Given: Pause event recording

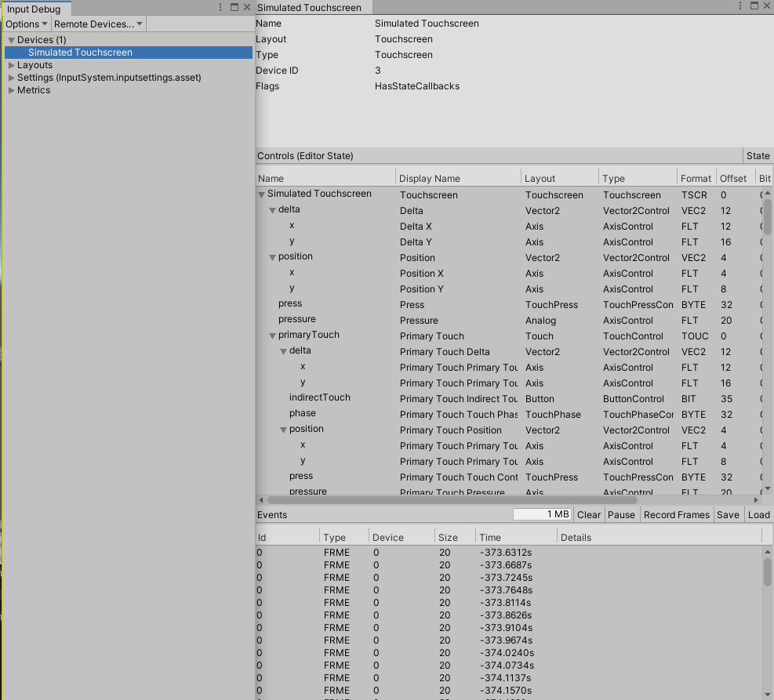Looking at the screenshot, I should point(621,514).
